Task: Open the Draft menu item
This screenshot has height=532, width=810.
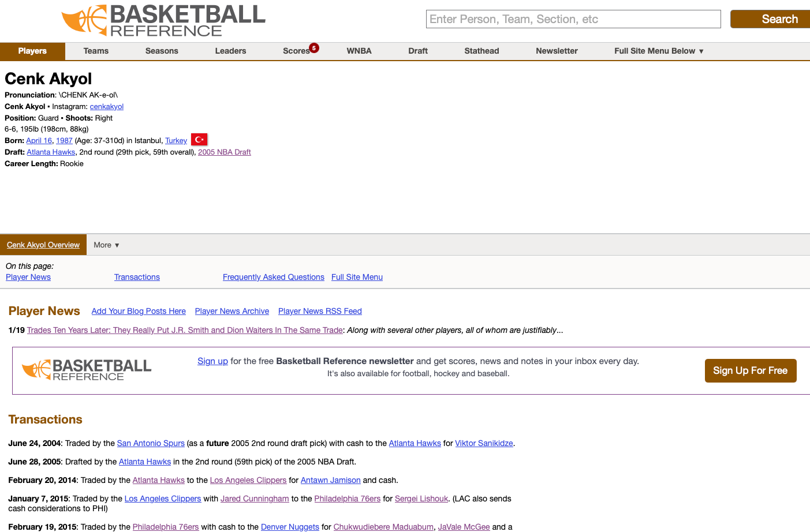Action: 418,51
